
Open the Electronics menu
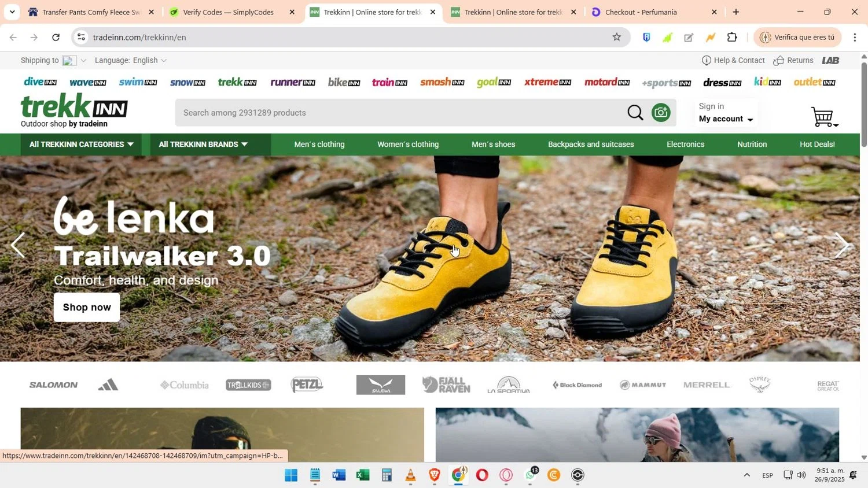click(x=685, y=145)
